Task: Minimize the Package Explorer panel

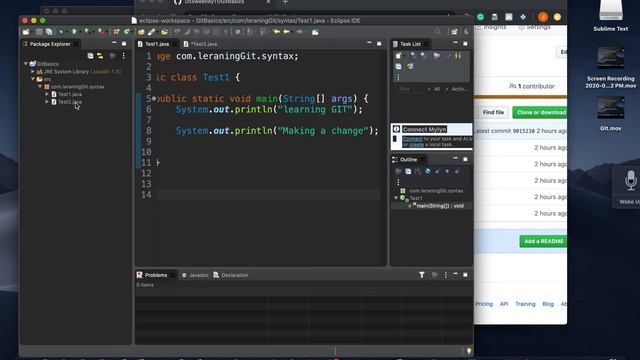Action: click(114, 43)
